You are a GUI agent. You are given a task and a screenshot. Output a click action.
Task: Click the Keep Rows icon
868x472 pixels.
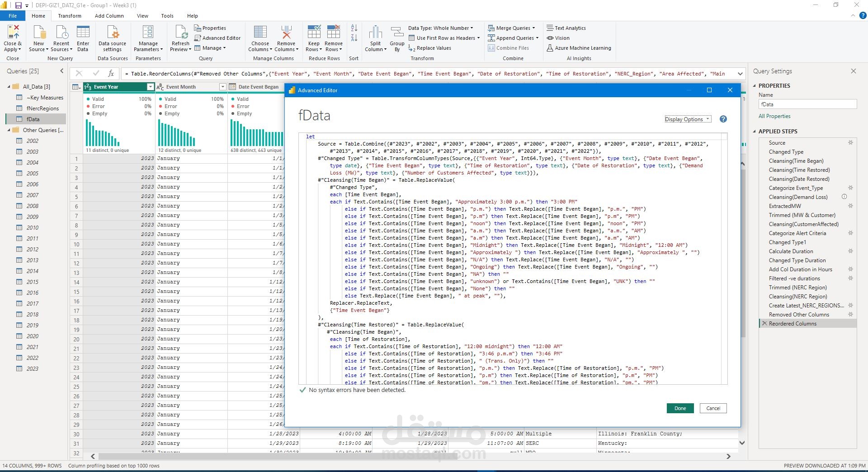click(x=314, y=33)
